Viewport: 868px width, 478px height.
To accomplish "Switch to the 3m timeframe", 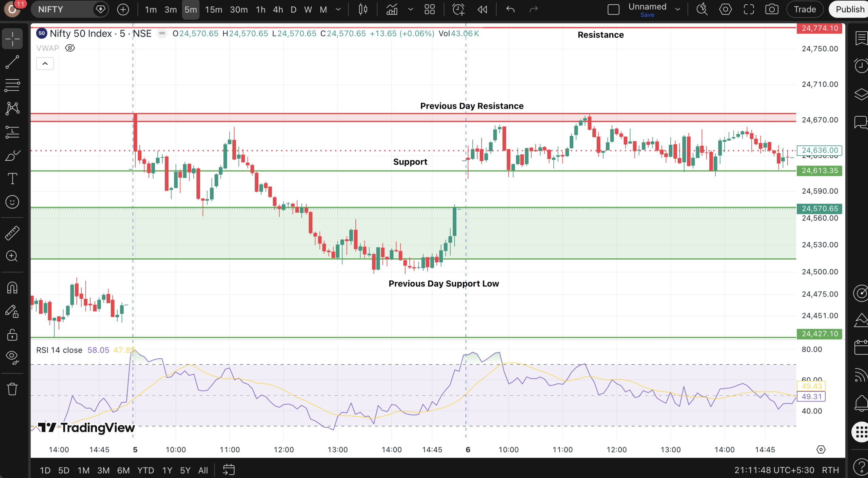I will tap(171, 9).
